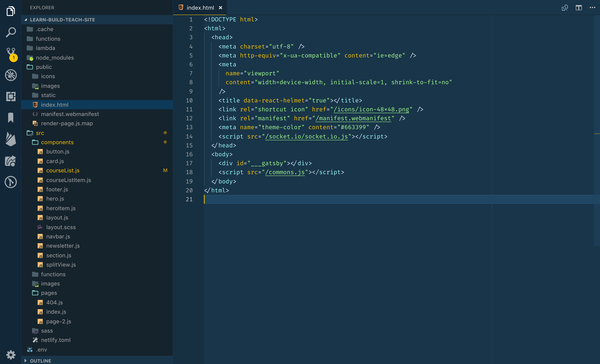Open the Firebase view in activity bar

pyautogui.click(x=11, y=139)
